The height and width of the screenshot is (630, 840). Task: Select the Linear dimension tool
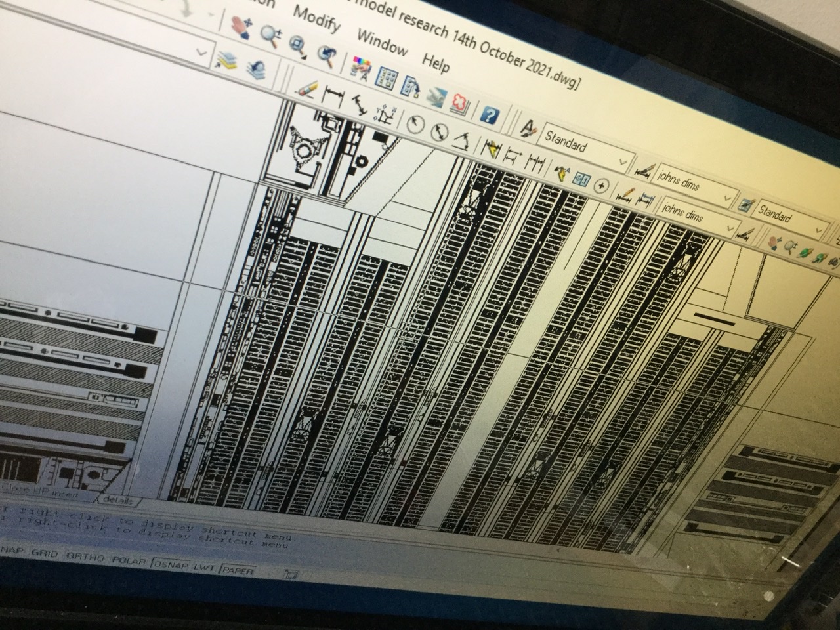[x=334, y=97]
